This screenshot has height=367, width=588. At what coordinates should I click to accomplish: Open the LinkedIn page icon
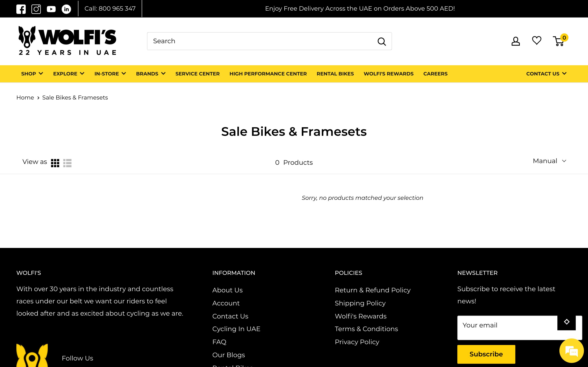[x=66, y=9]
